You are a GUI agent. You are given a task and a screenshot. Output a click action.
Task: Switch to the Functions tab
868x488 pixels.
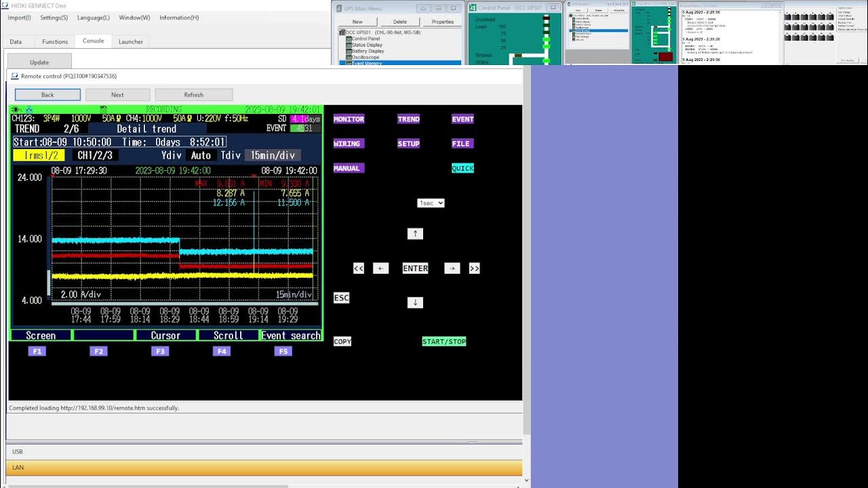coord(55,41)
